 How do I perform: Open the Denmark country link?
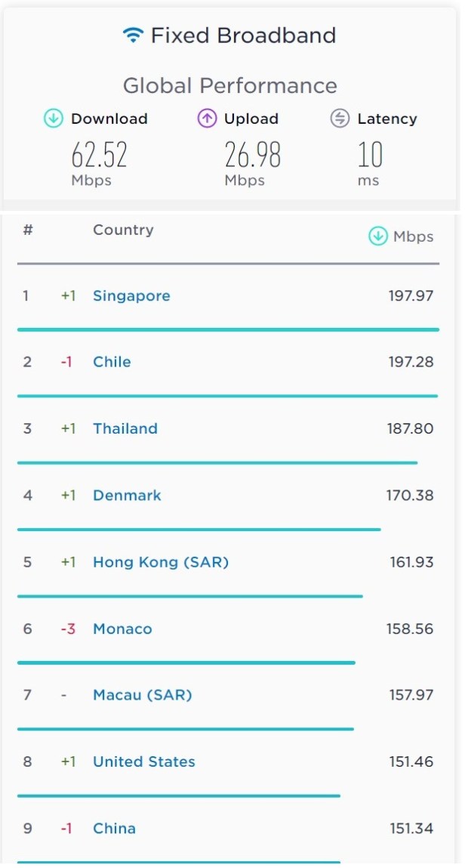tap(127, 495)
